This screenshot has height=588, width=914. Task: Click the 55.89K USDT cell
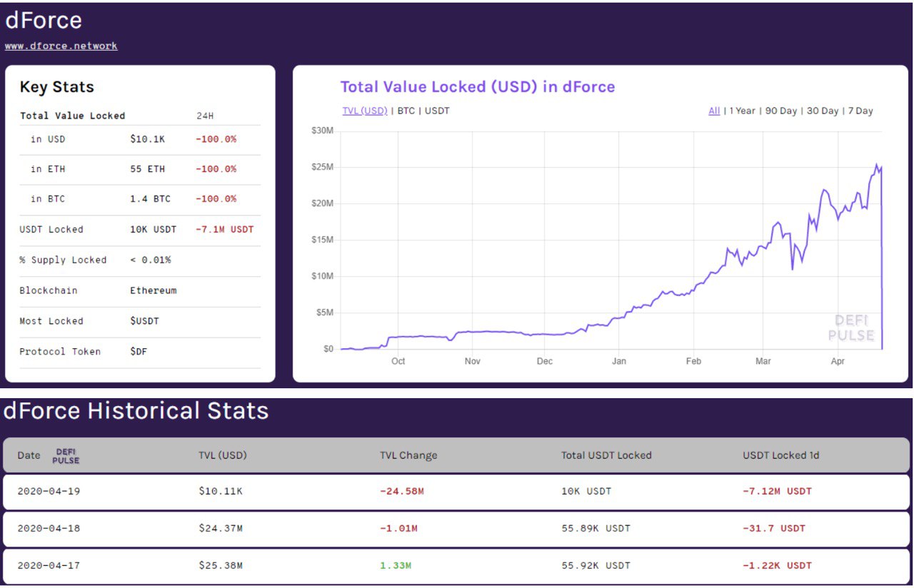pos(596,528)
